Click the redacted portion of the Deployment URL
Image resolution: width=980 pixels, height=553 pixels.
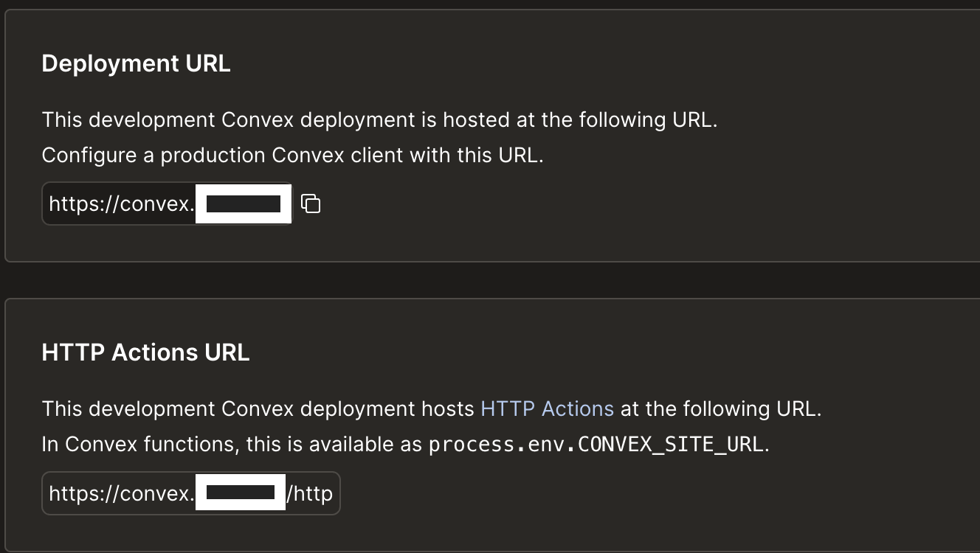click(244, 204)
